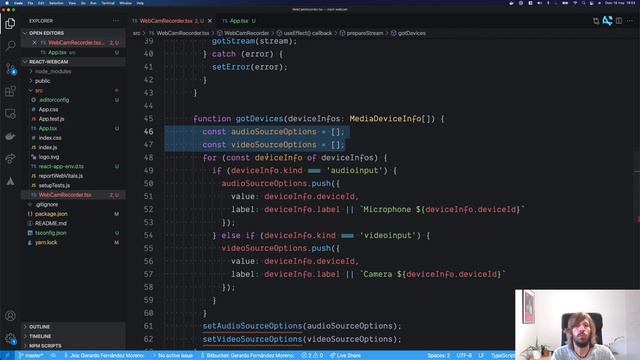640x360 pixels.
Task: Switch to the App.tsx editor tab
Action: point(239,21)
